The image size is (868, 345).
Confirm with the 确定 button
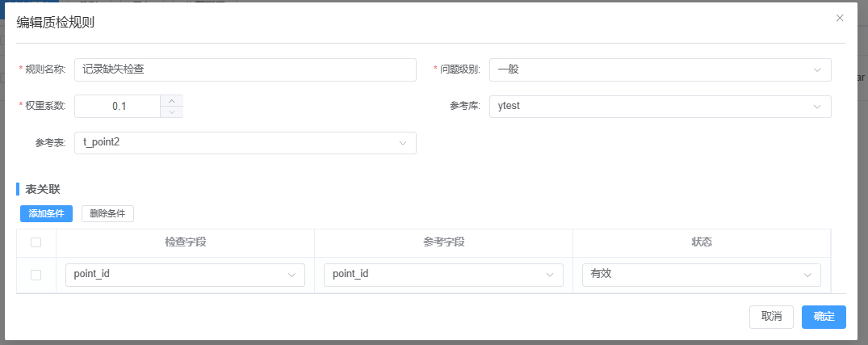point(824,317)
